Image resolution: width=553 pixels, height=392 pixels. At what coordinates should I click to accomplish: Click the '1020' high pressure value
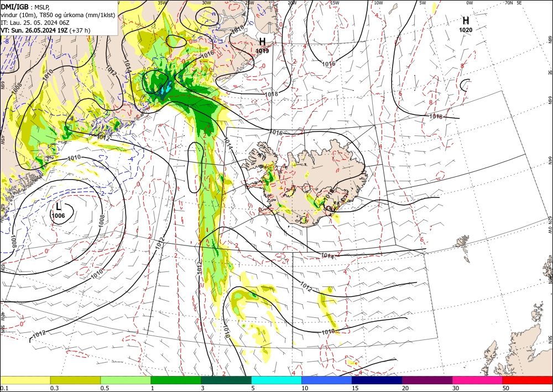tap(466, 30)
